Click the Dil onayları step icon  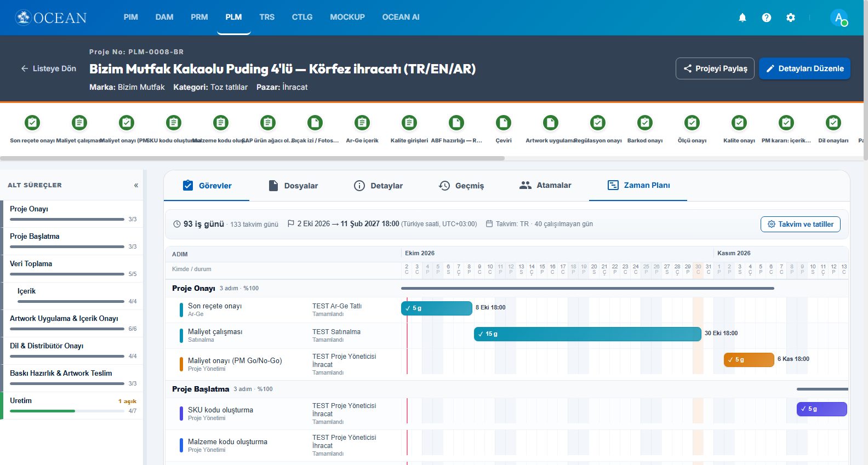point(833,123)
